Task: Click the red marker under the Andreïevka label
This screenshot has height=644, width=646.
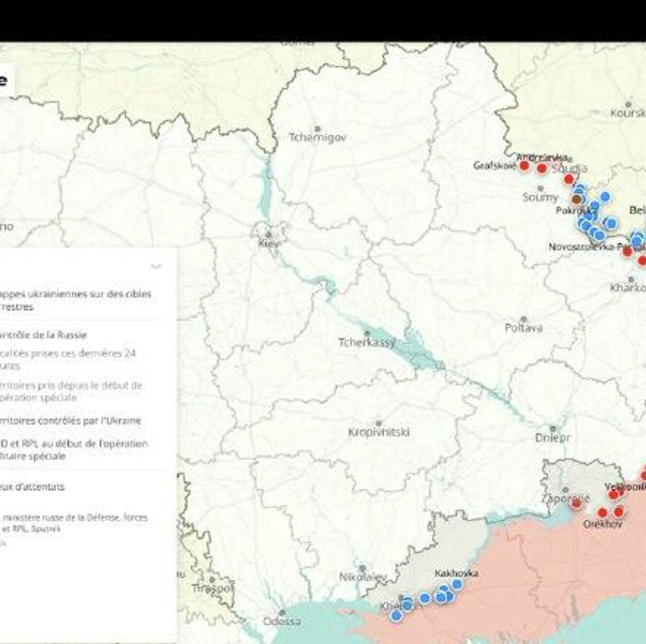Action: 542,168
